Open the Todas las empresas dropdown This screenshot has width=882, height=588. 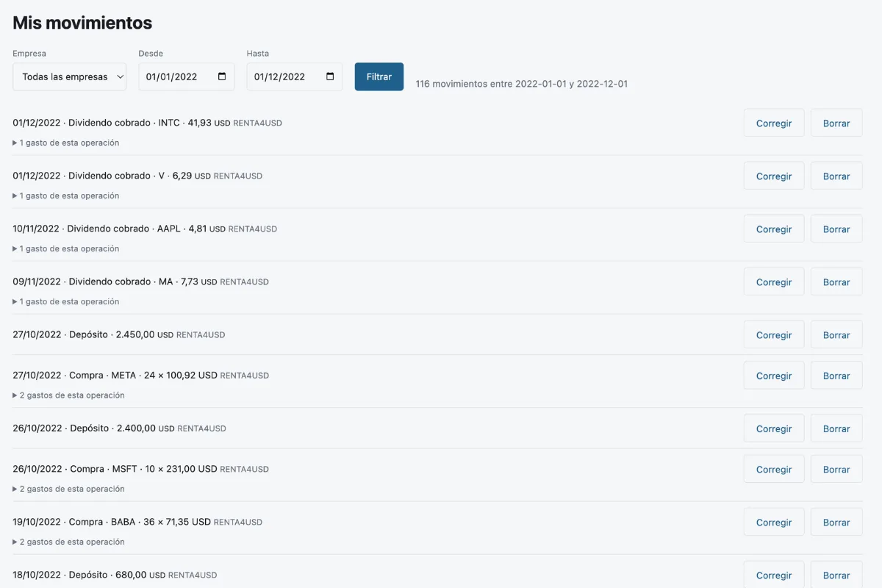(x=70, y=76)
